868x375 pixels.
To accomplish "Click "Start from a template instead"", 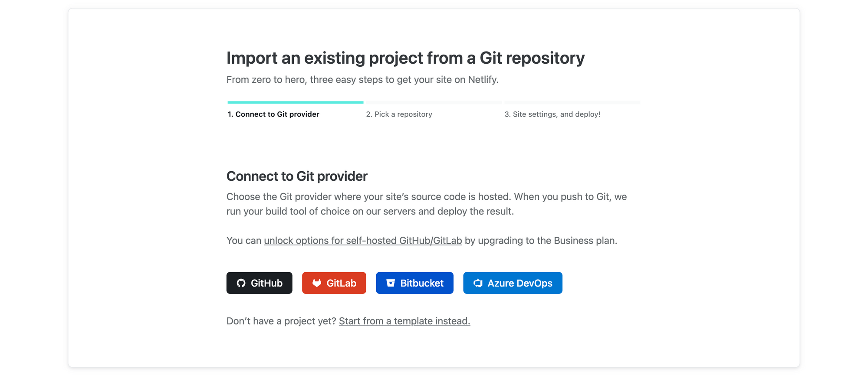I will 404,321.
